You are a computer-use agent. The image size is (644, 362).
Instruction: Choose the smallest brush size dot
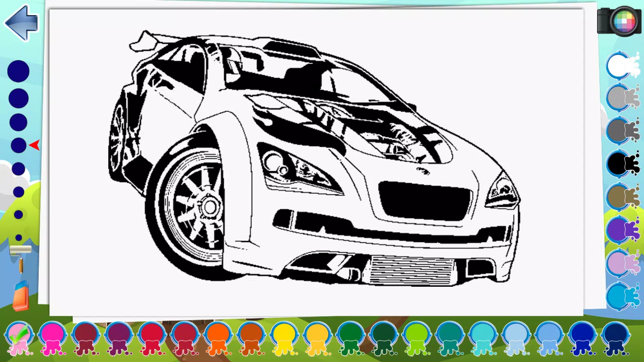pos(18,237)
